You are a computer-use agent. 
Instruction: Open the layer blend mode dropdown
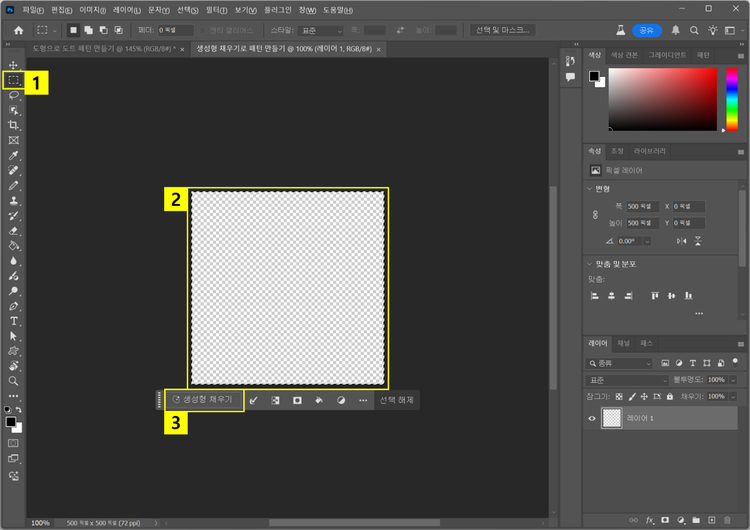click(627, 380)
